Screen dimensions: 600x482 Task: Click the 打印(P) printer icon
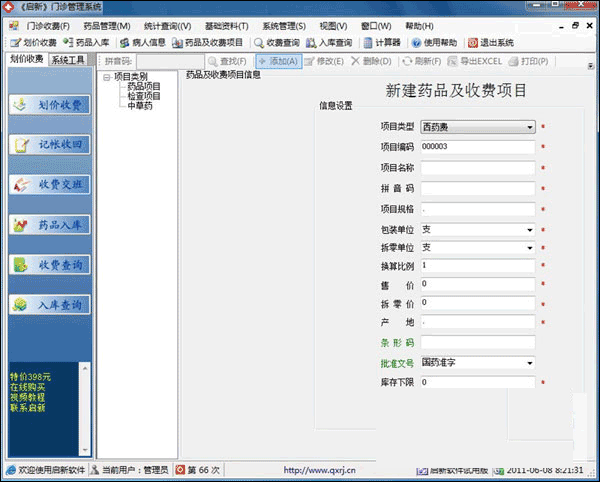click(x=514, y=62)
